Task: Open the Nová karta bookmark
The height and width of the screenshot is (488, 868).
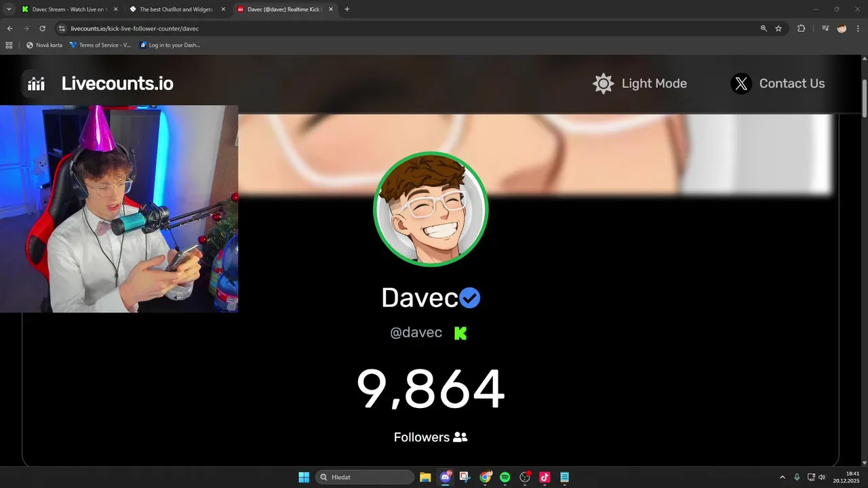Action: [44, 45]
